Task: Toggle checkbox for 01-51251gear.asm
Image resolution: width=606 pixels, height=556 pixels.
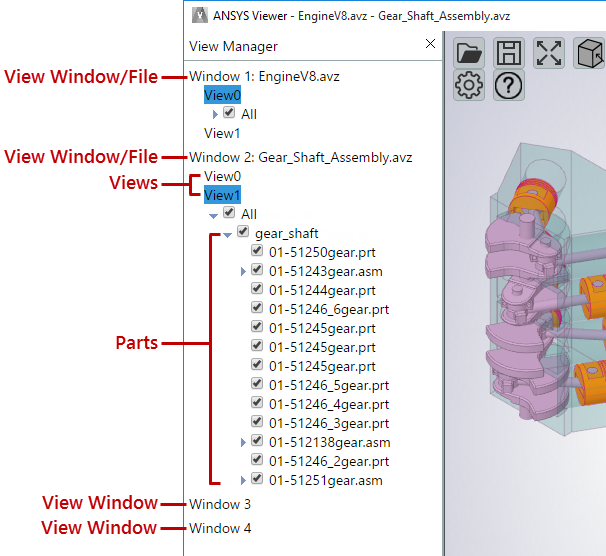Action: click(257, 479)
